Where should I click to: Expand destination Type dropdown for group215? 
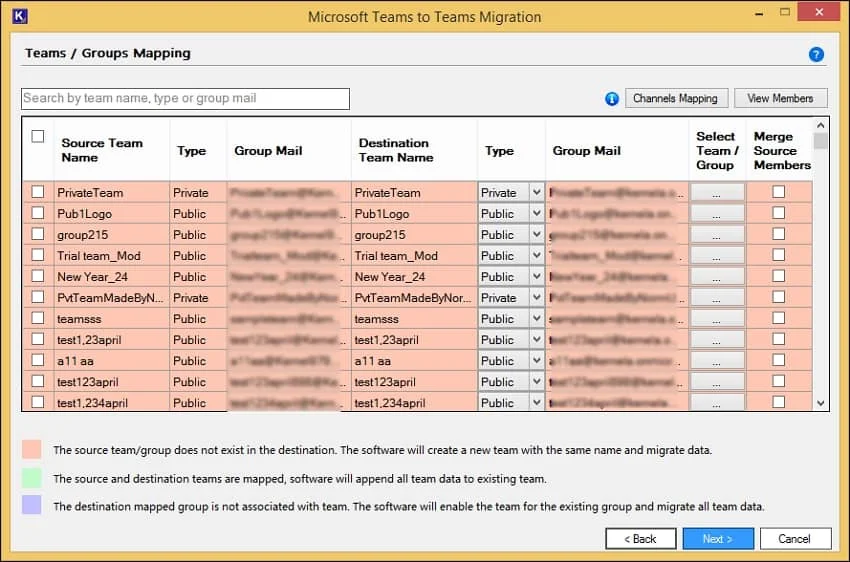point(536,235)
